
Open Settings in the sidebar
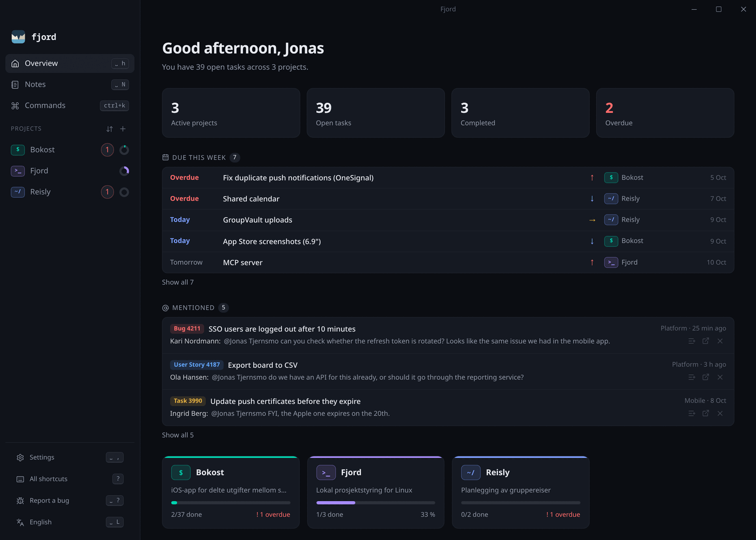pos(70,457)
